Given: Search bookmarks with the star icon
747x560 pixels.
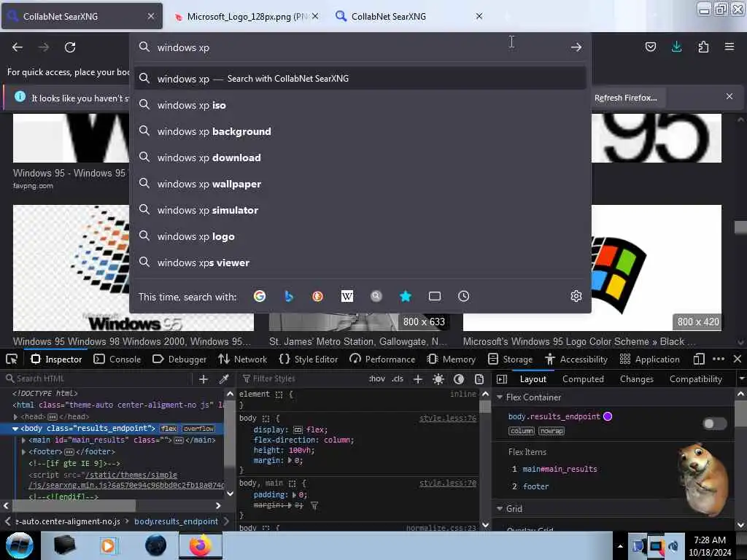Looking at the screenshot, I should (x=406, y=296).
